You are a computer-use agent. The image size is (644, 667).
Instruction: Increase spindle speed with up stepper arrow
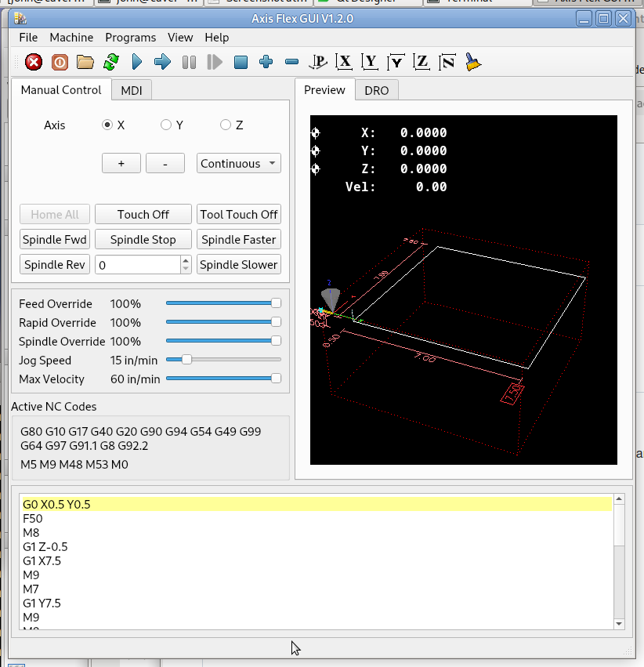[x=186, y=260]
